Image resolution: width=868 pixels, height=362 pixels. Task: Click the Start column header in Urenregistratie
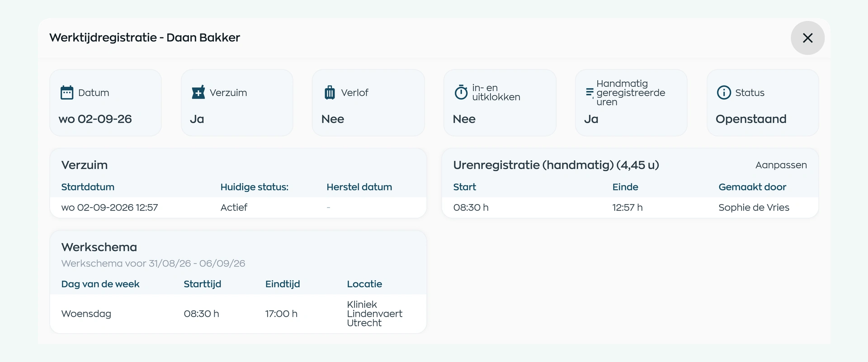tap(464, 187)
